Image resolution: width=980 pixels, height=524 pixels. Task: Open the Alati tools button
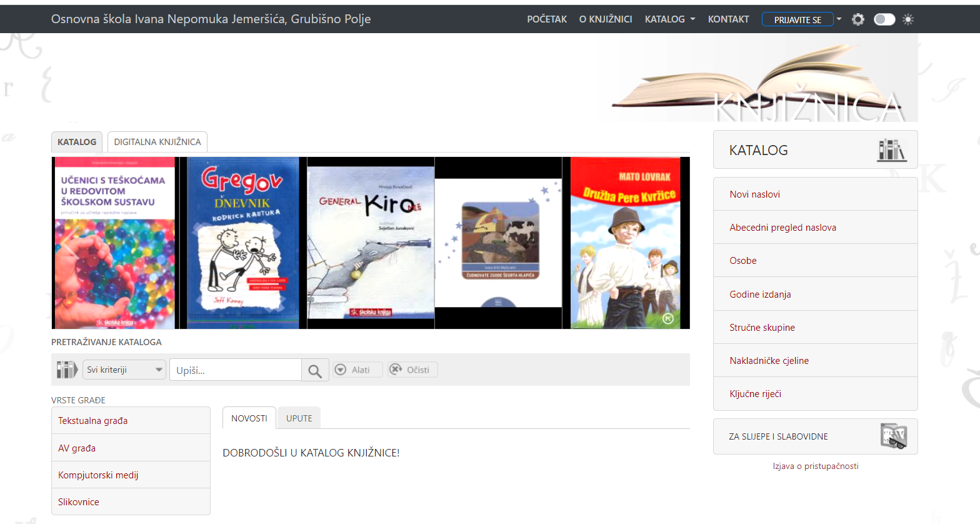coord(357,370)
